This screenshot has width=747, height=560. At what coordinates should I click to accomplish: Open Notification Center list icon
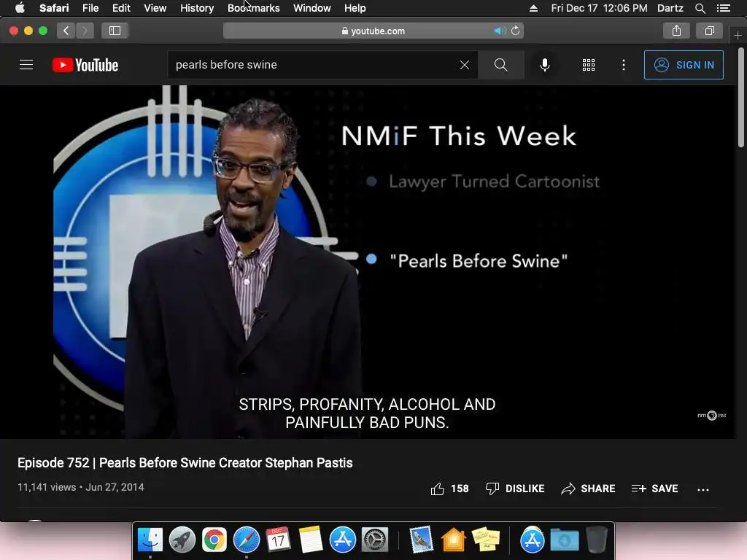pos(724,8)
